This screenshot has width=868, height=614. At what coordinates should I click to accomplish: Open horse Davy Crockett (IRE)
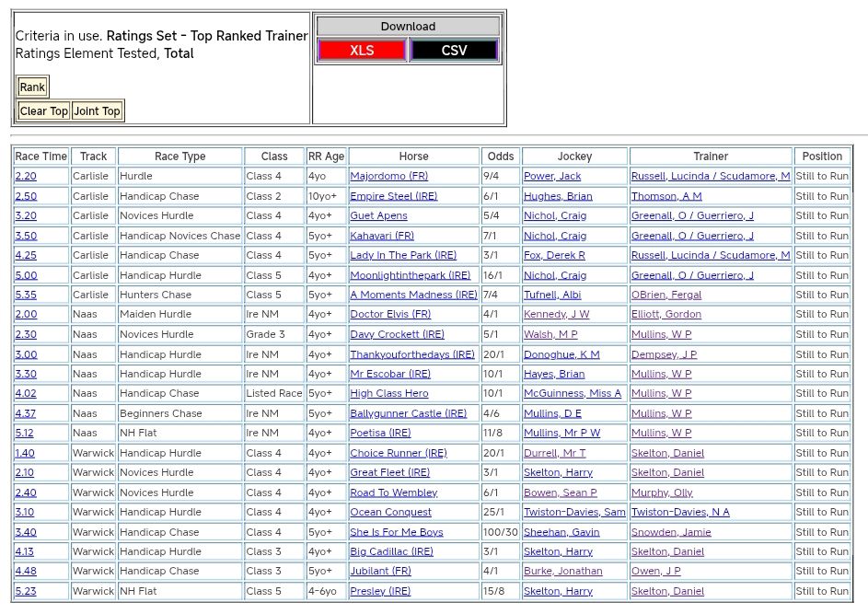click(397, 334)
